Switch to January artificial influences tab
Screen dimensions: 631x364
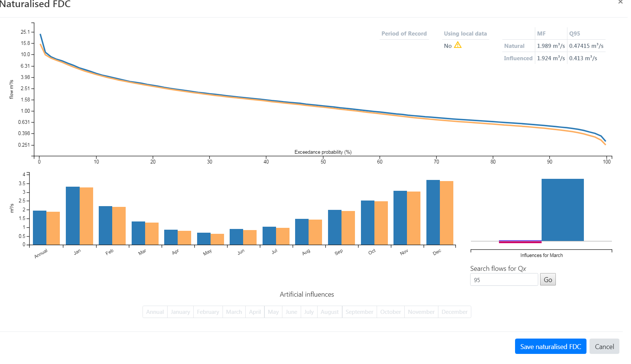coord(180,312)
